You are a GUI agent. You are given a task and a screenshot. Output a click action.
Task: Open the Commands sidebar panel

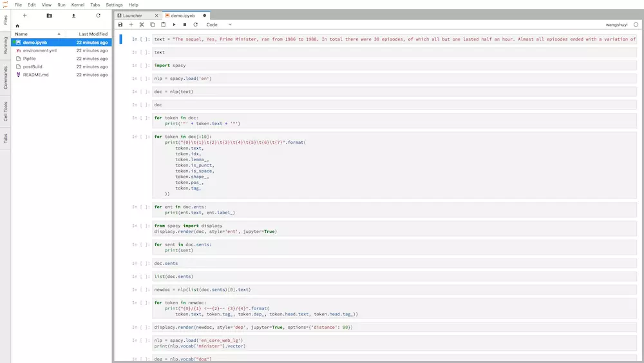pos(5,78)
